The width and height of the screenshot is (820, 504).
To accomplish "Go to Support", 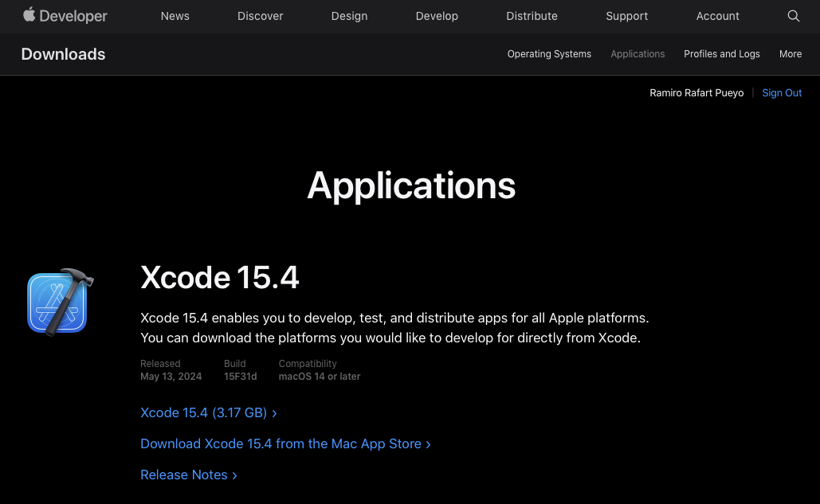I will pos(626,16).
